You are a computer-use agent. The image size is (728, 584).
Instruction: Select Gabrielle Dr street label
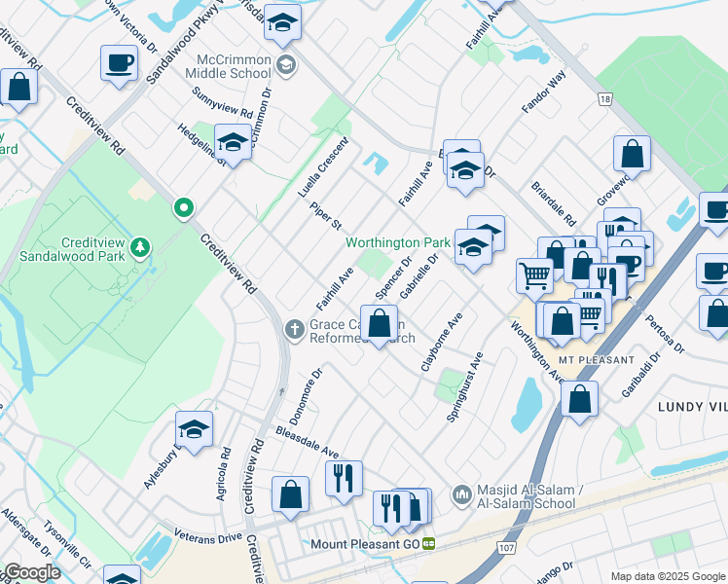[419, 275]
